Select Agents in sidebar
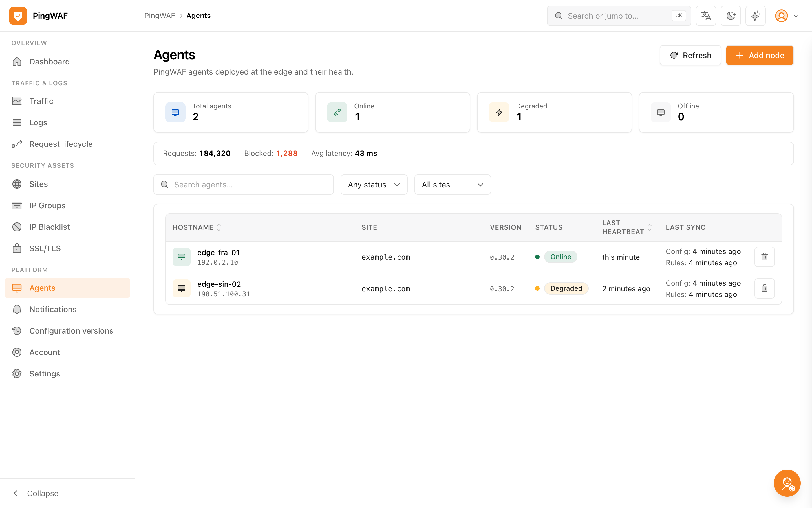 (x=67, y=288)
